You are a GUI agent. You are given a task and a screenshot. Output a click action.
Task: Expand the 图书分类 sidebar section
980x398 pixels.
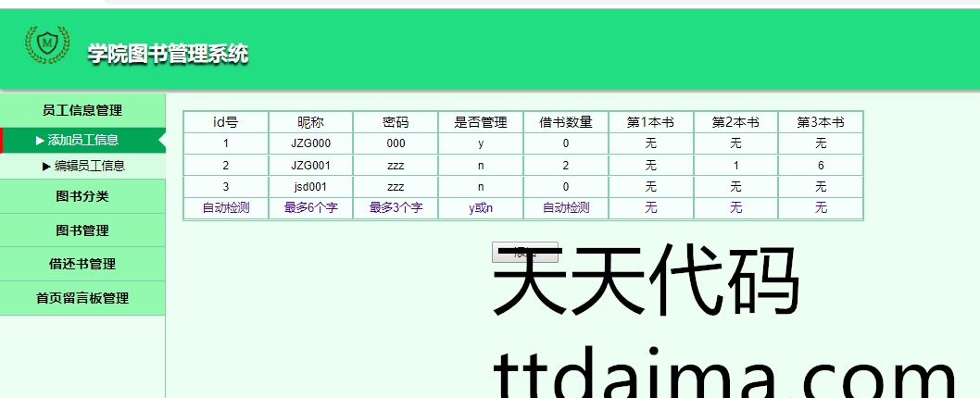click(82, 196)
